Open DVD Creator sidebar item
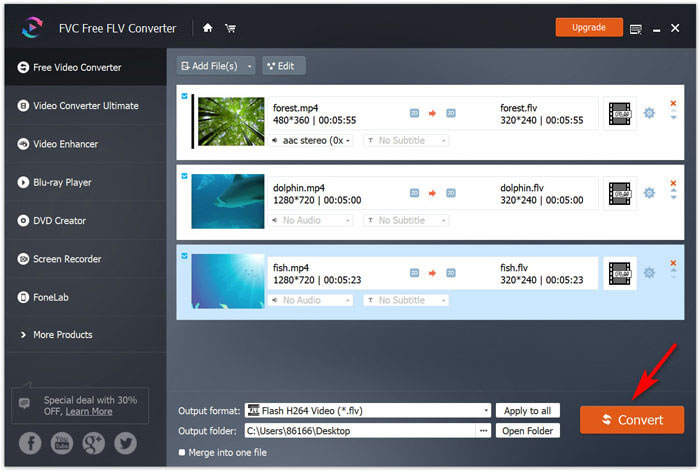700x471 pixels. point(85,221)
